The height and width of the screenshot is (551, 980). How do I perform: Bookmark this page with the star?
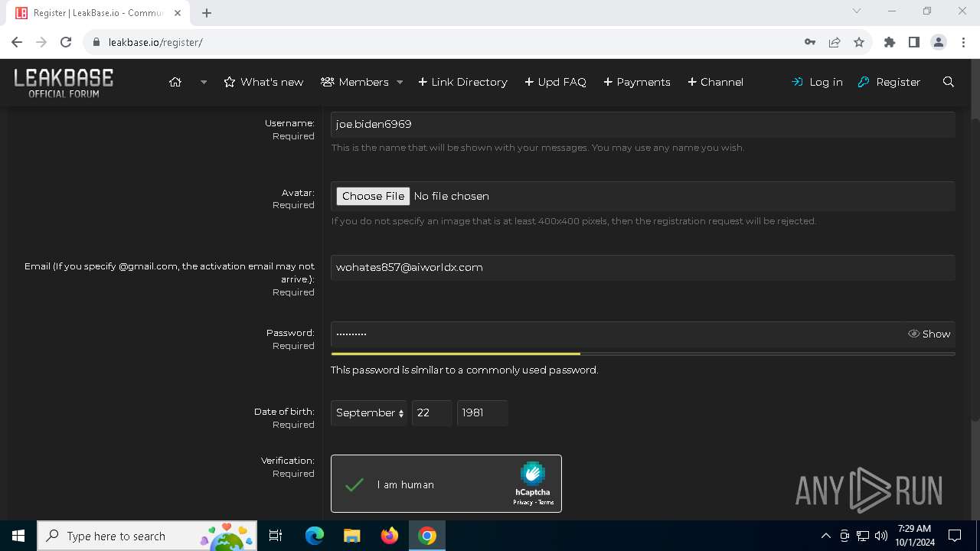859,42
